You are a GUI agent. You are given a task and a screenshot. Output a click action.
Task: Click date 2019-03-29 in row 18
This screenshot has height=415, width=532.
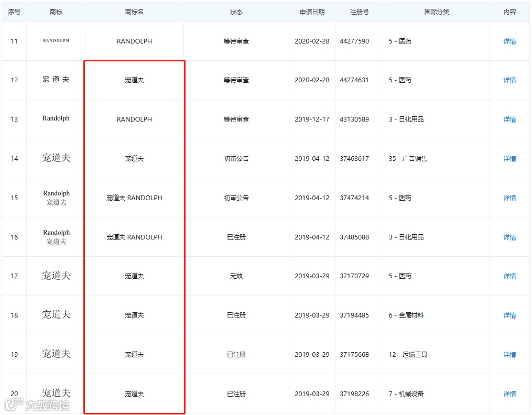pyautogui.click(x=312, y=315)
